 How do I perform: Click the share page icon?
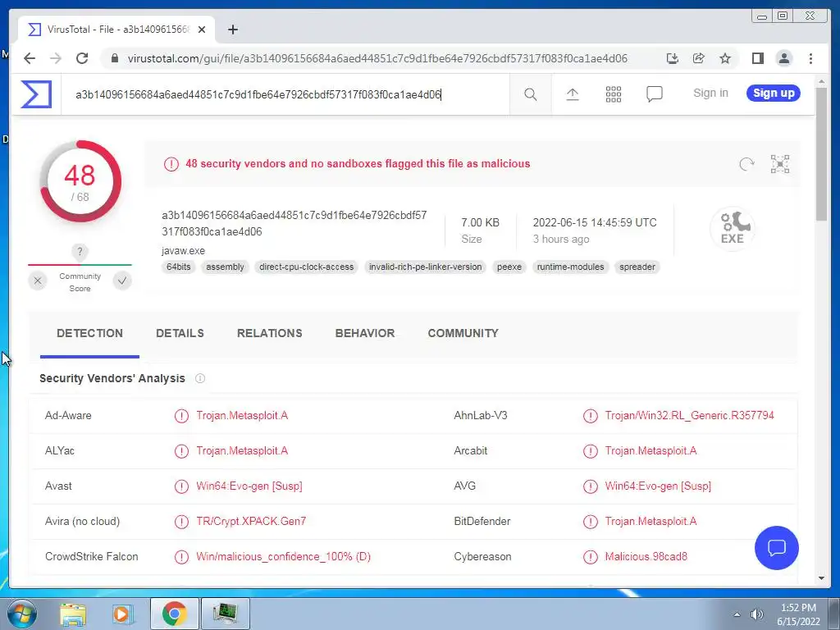[699, 58]
